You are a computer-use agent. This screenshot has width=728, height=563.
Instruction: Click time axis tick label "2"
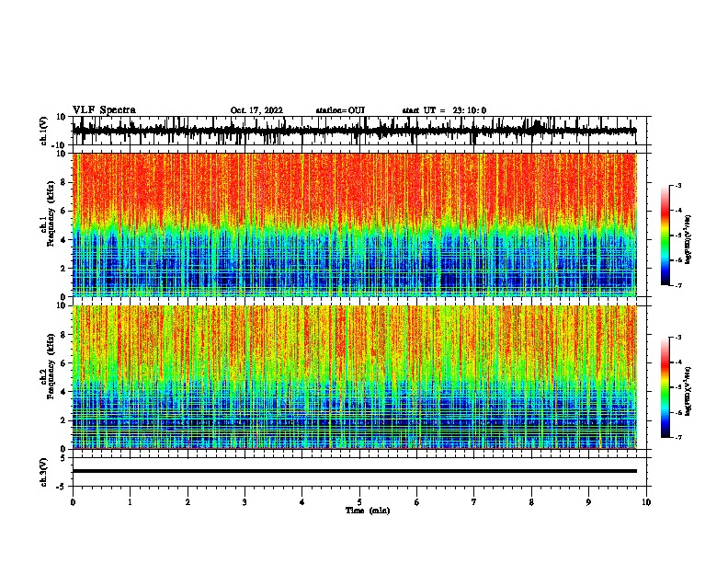pyautogui.click(x=188, y=502)
